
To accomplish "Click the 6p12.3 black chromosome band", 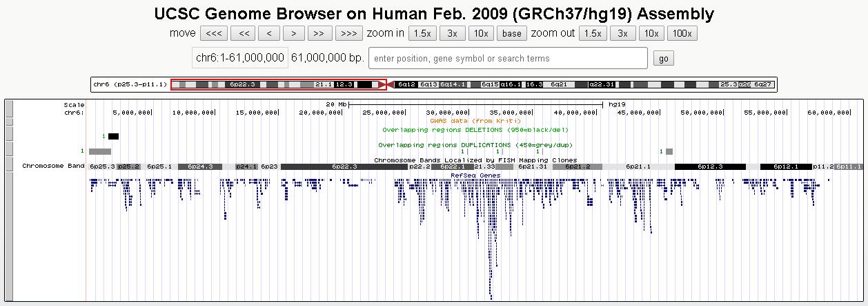I will pyautogui.click(x=709, y=166).
